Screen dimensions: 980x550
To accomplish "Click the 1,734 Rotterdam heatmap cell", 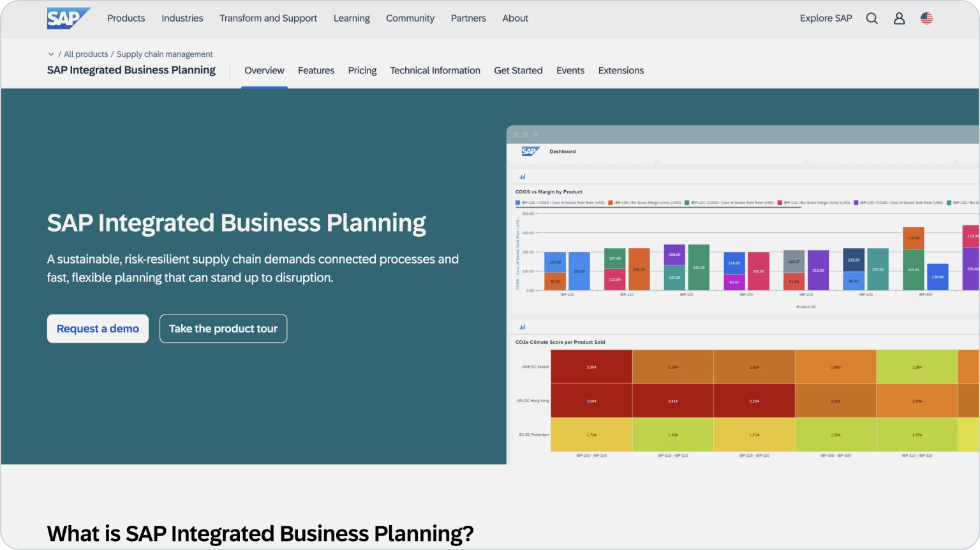I will [591, 435].
